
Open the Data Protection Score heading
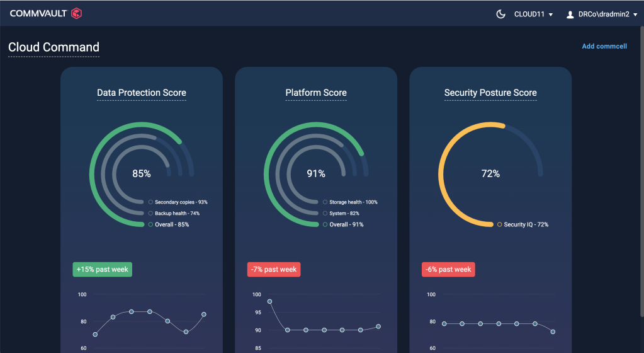(x=142, y=93)
